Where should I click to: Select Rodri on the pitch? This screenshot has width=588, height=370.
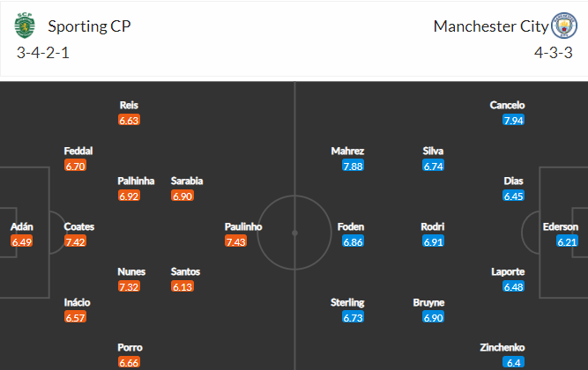pos(433,226)
